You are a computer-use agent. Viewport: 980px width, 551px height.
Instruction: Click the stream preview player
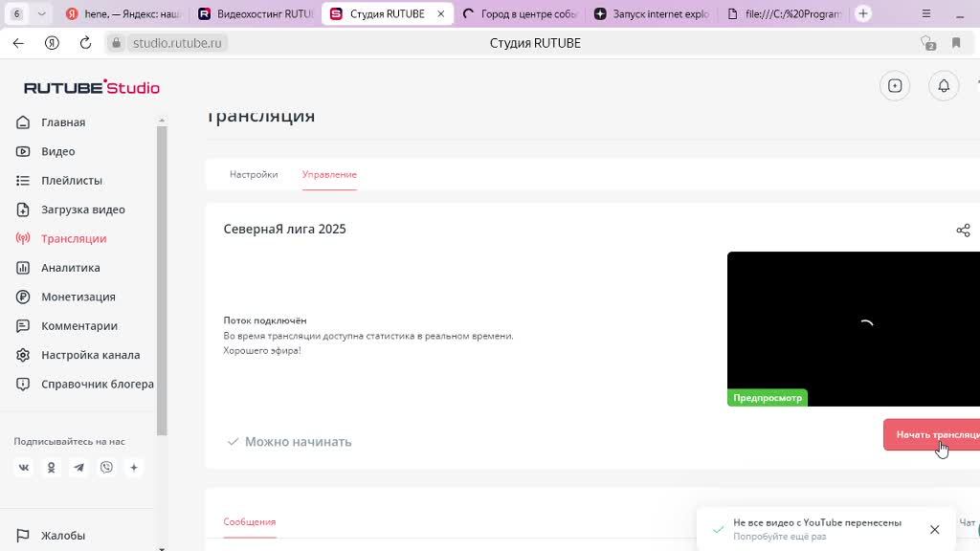click(854, 329)
